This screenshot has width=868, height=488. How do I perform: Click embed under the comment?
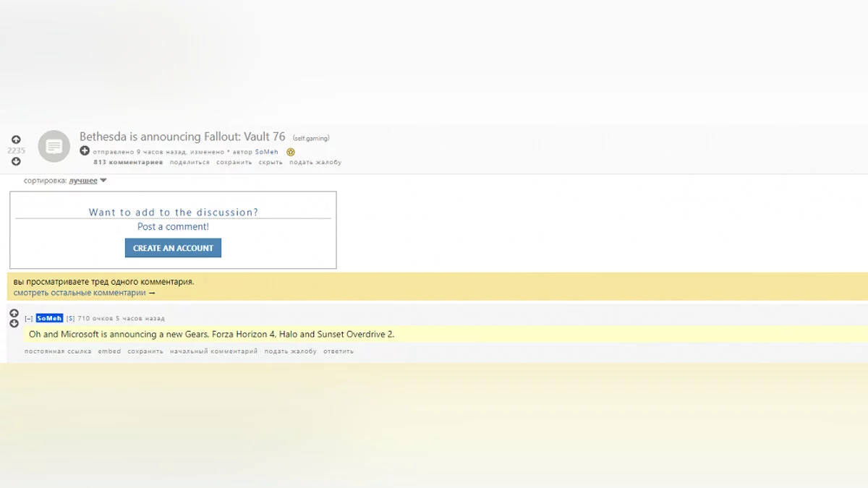(109, 351)
